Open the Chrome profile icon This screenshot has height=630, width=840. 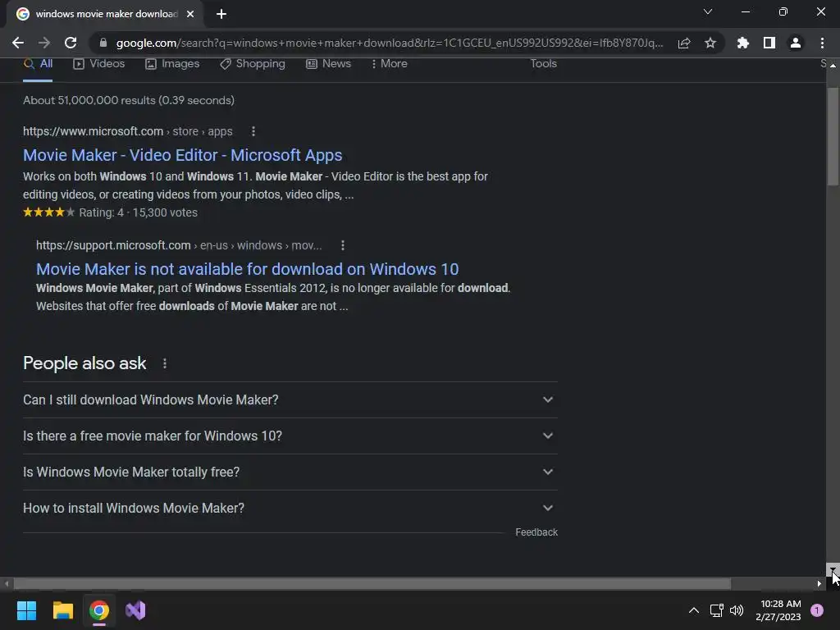[x=796, y=43]
